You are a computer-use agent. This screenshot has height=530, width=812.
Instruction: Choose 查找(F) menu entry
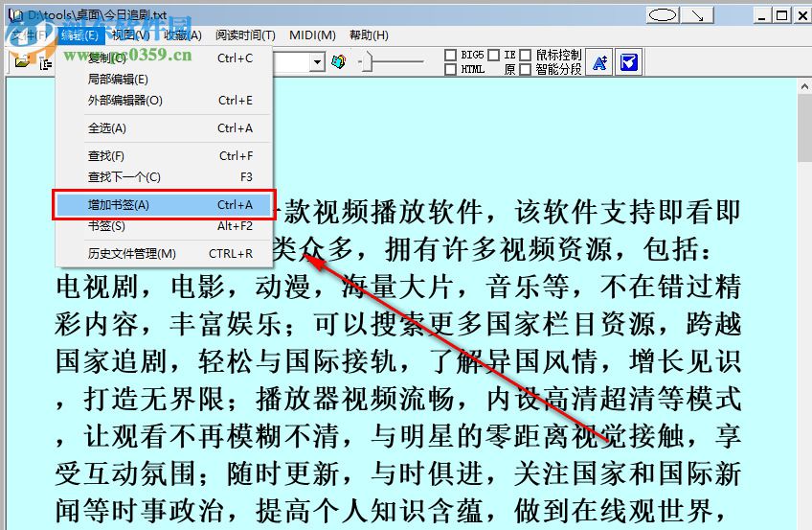coord(164,155)
